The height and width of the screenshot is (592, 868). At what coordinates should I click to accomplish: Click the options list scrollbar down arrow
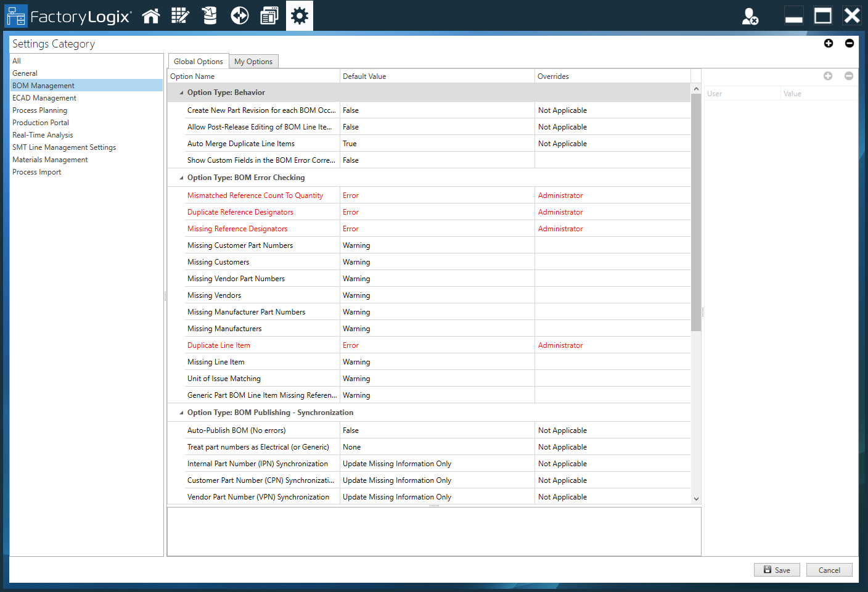point(696,499)
